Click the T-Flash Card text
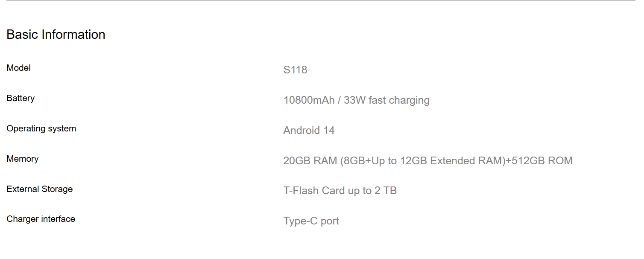 click(314, 191)
